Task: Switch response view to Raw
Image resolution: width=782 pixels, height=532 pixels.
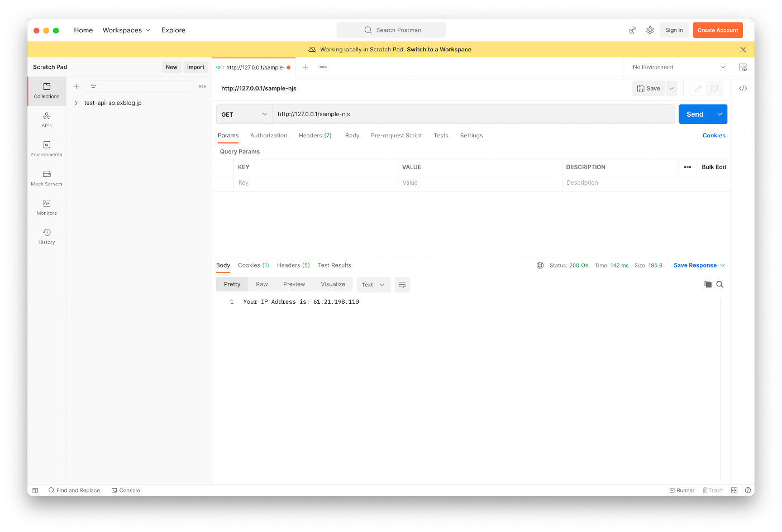Action: click(x=262, y=284)
